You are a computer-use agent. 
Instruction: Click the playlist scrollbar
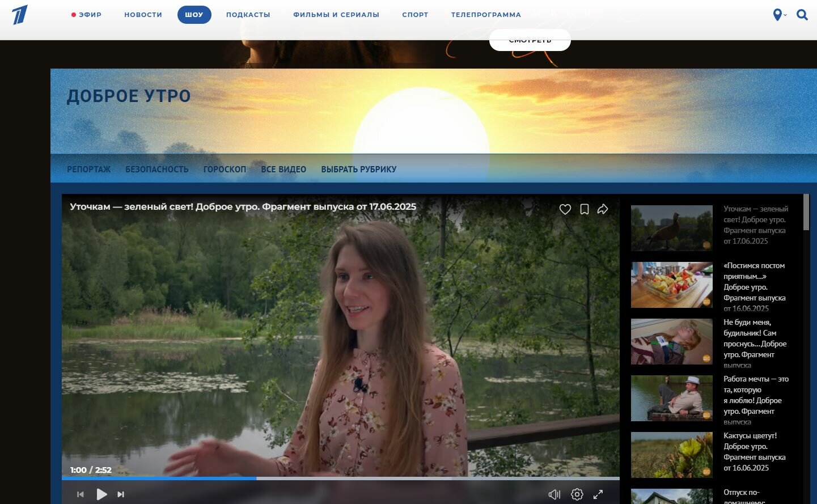tap(806, 212)
